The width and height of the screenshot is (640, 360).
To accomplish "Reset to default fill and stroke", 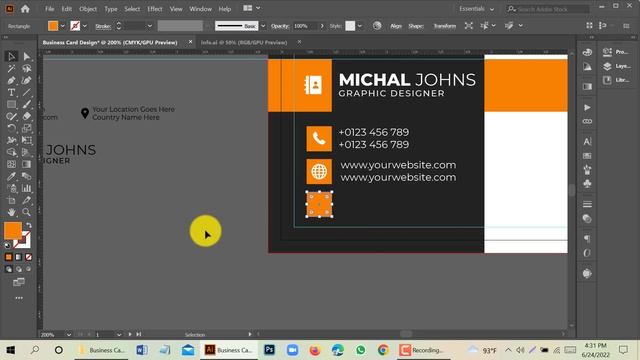I will point(7,245).
